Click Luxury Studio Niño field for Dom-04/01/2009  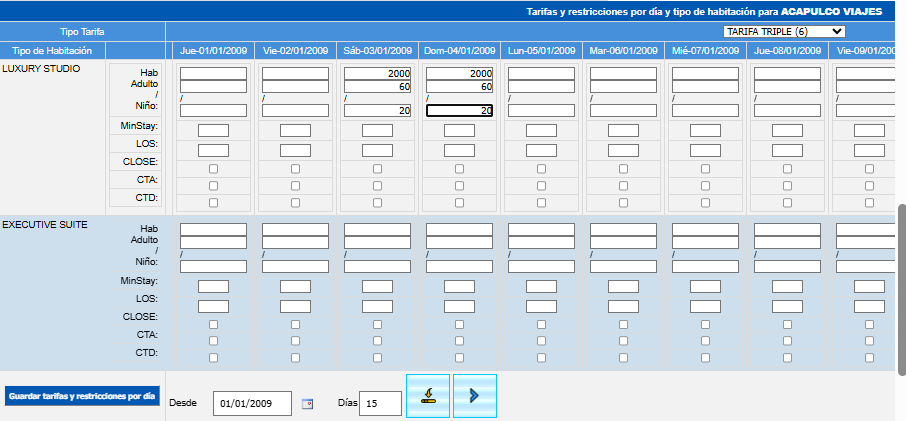tap(459, 111)
